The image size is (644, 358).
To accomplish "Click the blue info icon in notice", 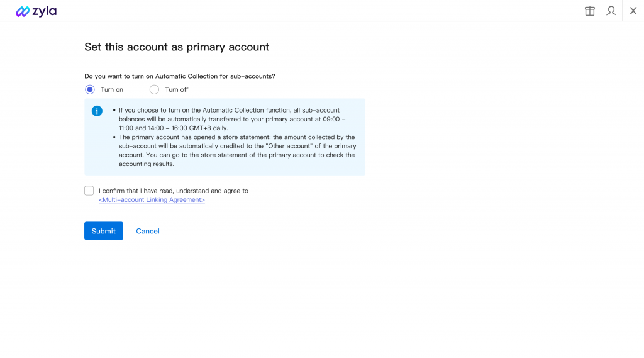I will point(97,111).
